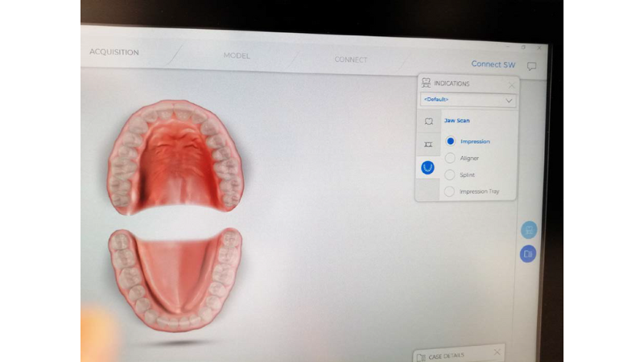Screen dimensions: 644x362
Task: Choose the Splint radio option
Action: [x=450, y=175]
